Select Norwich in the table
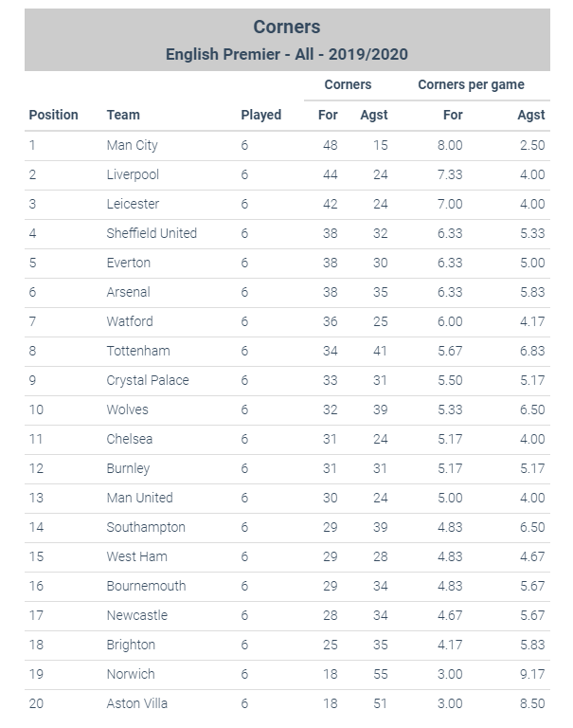This screenshot has width=573, height=728. [x=131, y=674]
